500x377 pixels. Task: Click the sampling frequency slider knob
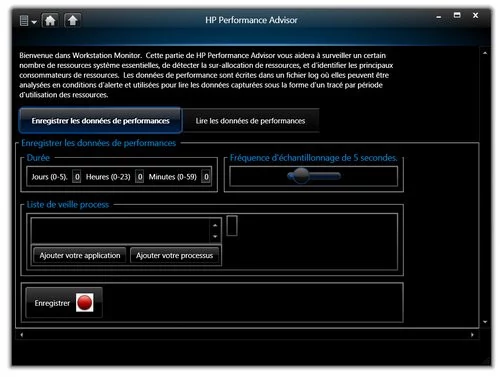[x=301, y=176]
